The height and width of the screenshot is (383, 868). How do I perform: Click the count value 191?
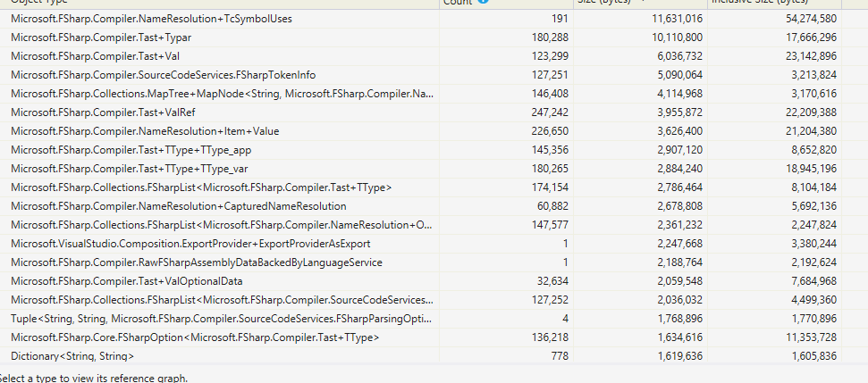coord(560,19)
